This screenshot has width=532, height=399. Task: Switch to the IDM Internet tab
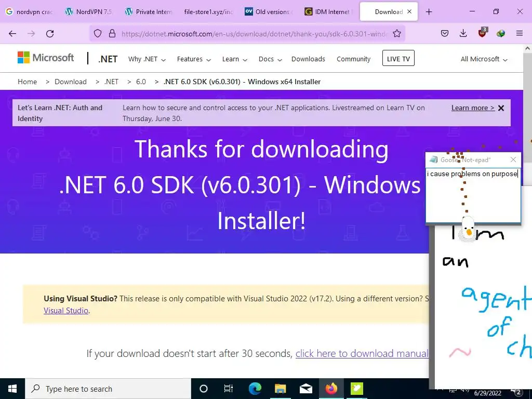pyautogui.click(x=328, y=11)
